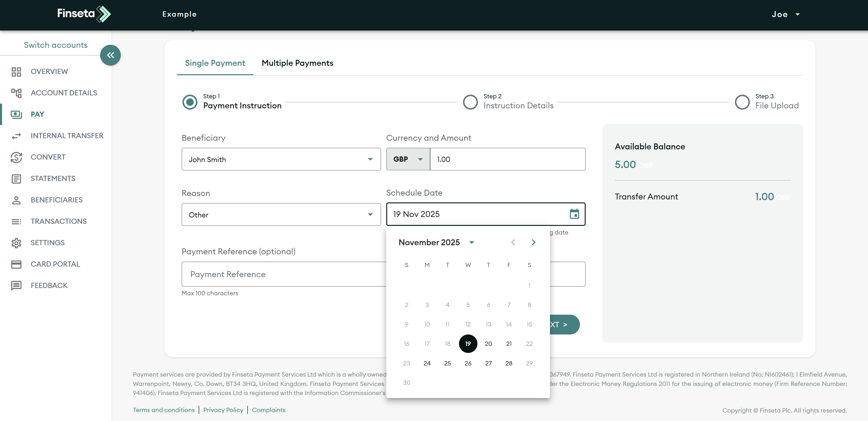This screenshot has height=421, width=868.
Task: Collapse sidebar with double-chevron button
Action: pyautogui.click(x=110, y=55)
